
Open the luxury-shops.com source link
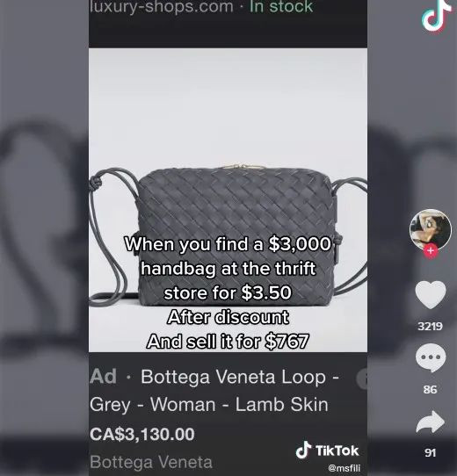tap(161, 7)
